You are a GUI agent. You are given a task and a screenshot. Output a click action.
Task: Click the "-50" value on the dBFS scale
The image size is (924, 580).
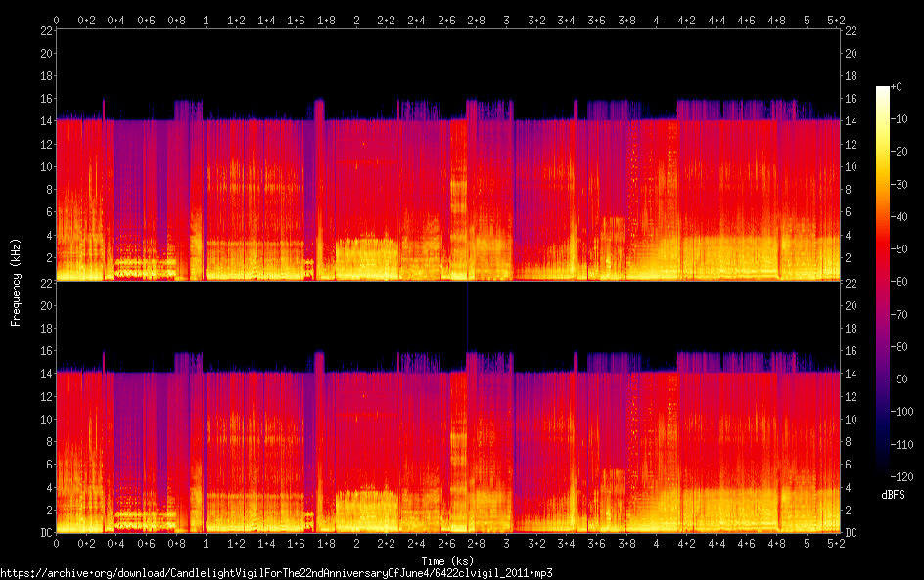899,249
